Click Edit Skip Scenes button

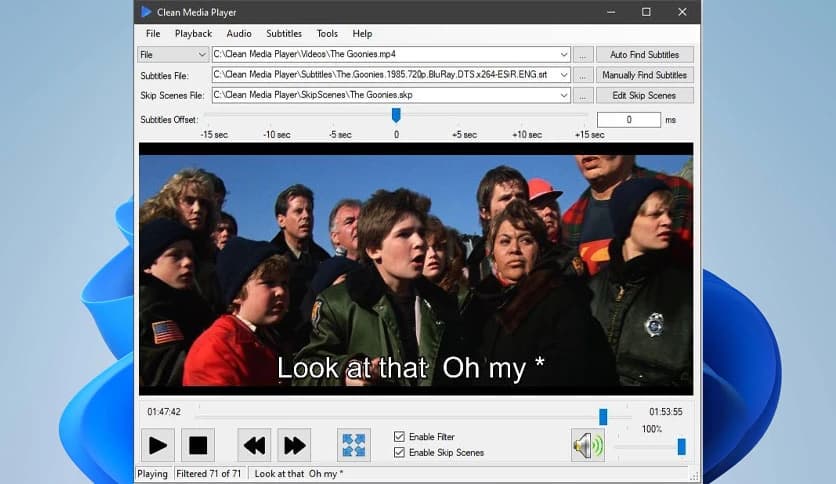[645, 95]
